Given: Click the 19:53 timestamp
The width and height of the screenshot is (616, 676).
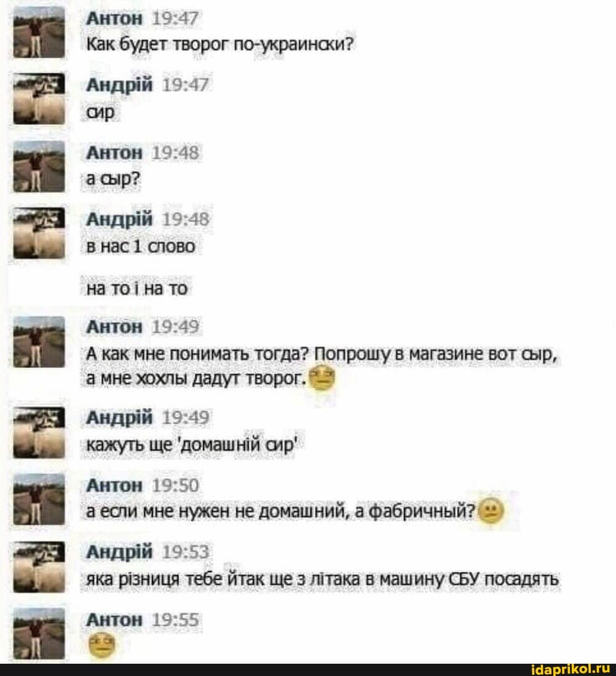Looking at the screenshot, I should (x=186, y=552).
